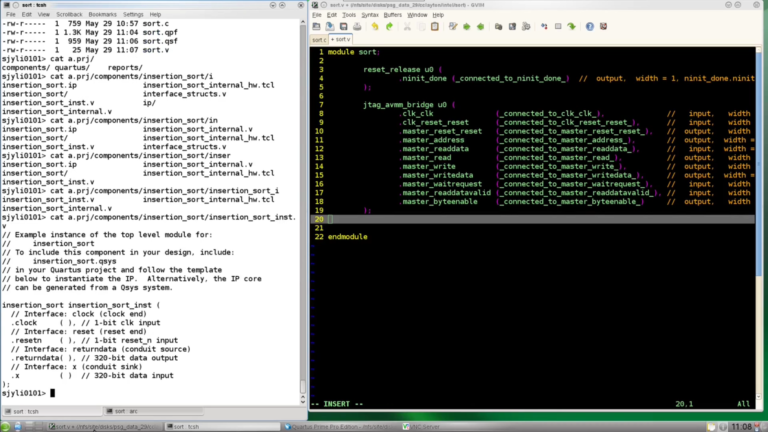768x432 pixels.
Task: Open the Syntax menu in GVim
Action: point(370,15)
